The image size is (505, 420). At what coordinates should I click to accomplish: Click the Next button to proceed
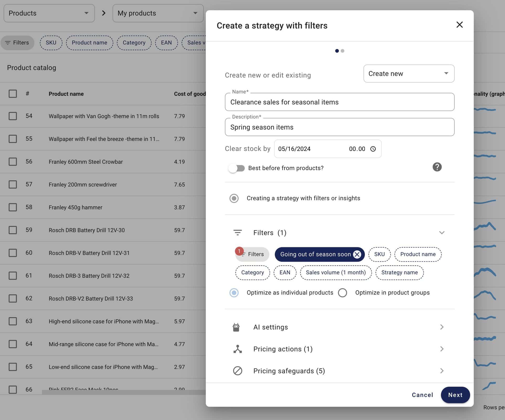point(455,395)
